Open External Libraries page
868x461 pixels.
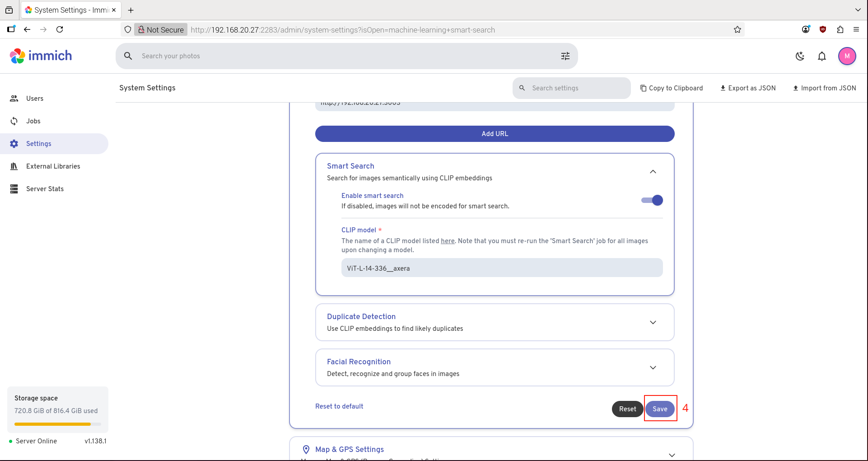pyautogui.click(x=53, y=166)
